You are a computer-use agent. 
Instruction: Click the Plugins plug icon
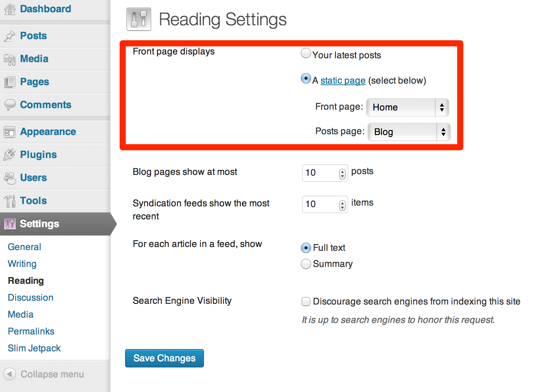click(10, 155)
